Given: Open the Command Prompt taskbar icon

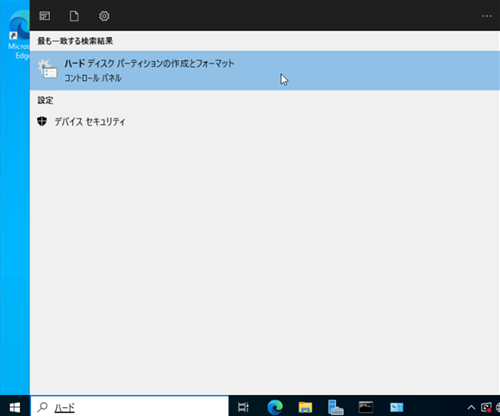Looking at the screenshot, I should click(366, 407).
